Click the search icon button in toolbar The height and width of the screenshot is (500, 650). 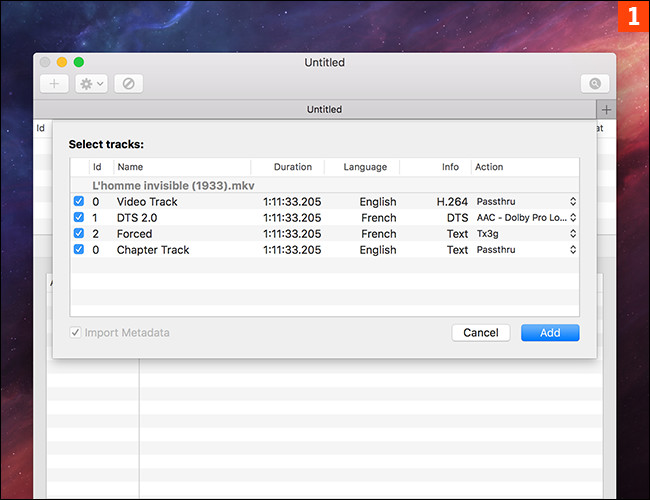595,84
